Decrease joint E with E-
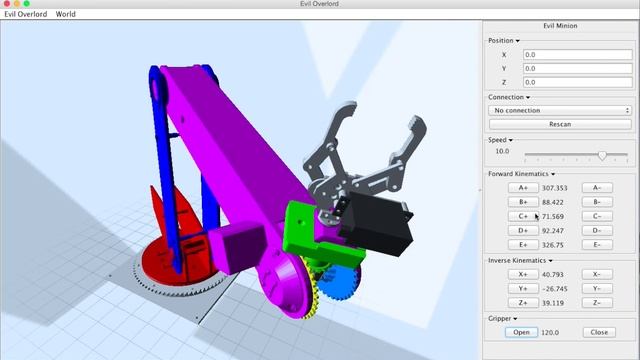This screenshot has height=360, width=640. tap(597, 245)
